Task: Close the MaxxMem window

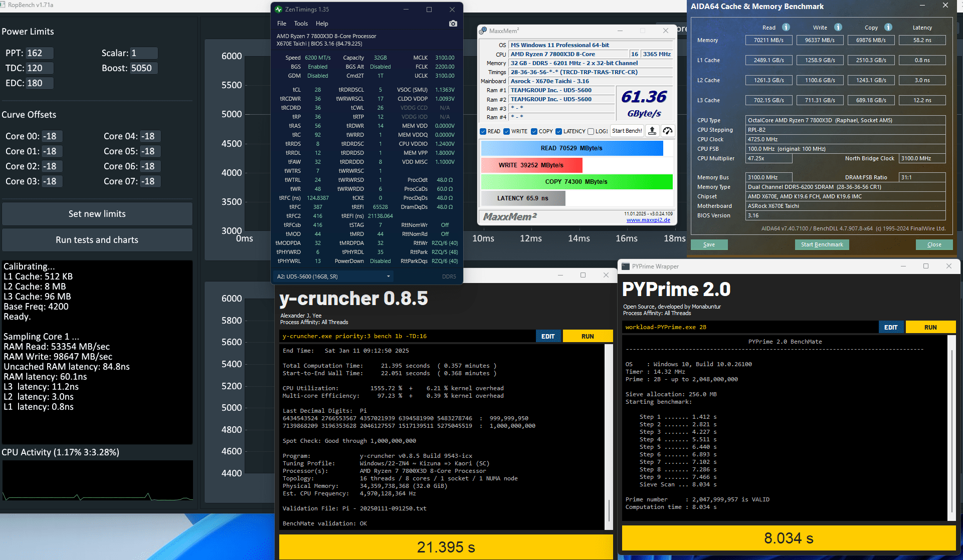Action: pyautogui.click(x=666, y=31)
